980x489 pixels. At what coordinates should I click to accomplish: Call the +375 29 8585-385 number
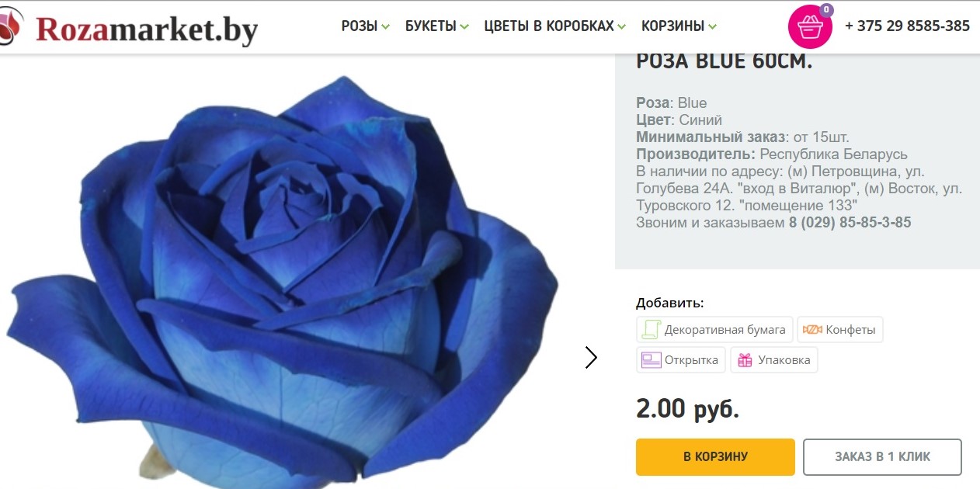[x=907, y=26]
